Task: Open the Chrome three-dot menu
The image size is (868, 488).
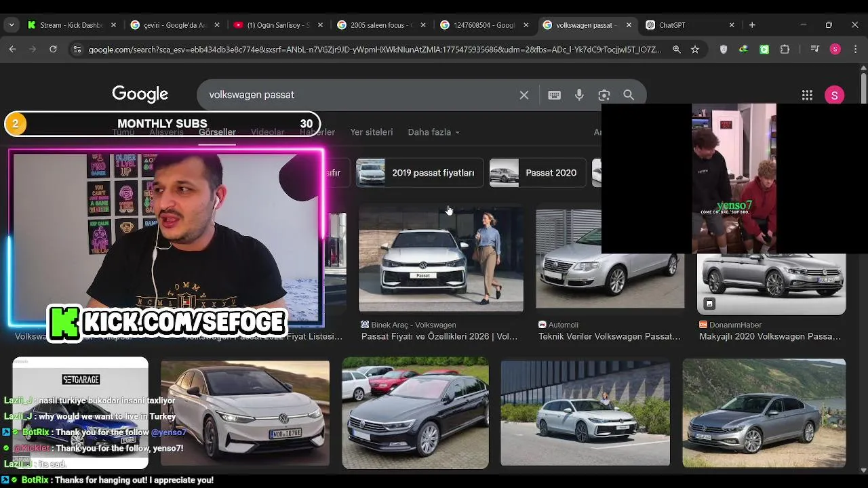Action: pos(854,49)
